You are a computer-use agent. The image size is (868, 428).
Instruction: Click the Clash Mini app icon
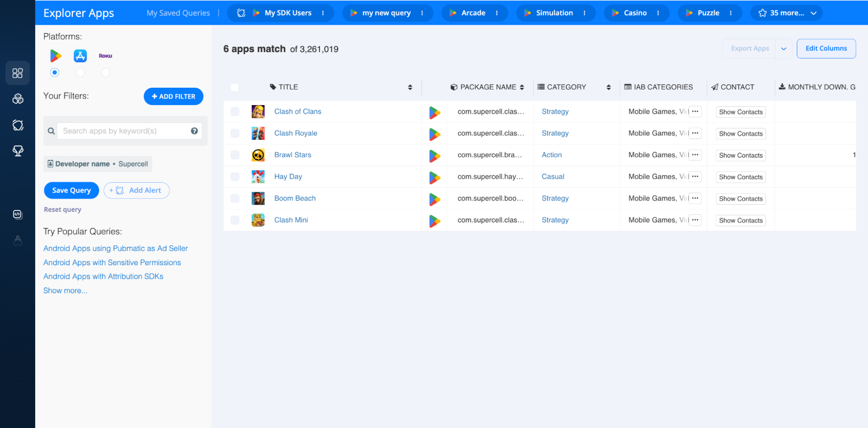(x=258, y=220)
